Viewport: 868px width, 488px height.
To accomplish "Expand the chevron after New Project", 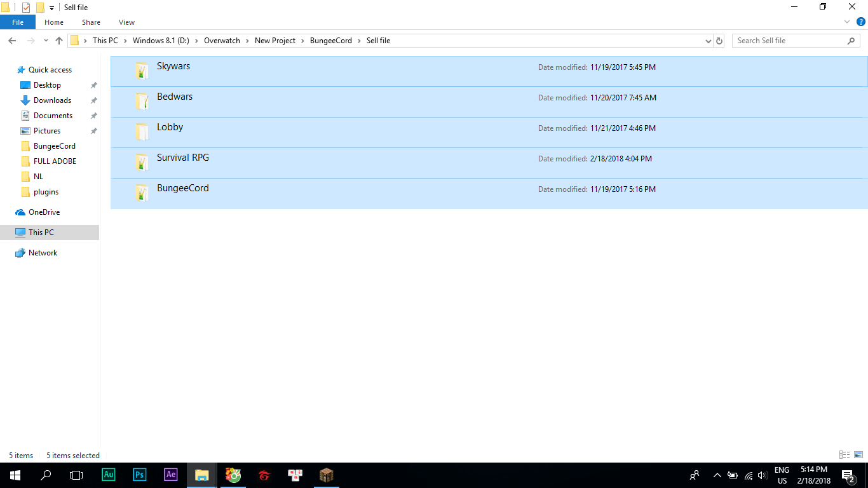I will point(303,41).
